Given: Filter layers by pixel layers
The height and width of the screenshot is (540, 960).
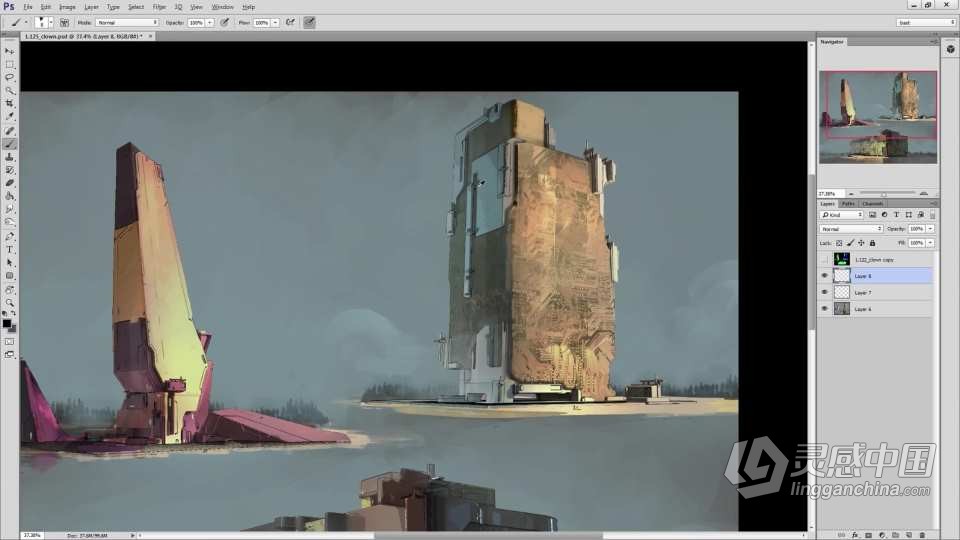Looking at the screenshot, I should [x=872, y=215].
